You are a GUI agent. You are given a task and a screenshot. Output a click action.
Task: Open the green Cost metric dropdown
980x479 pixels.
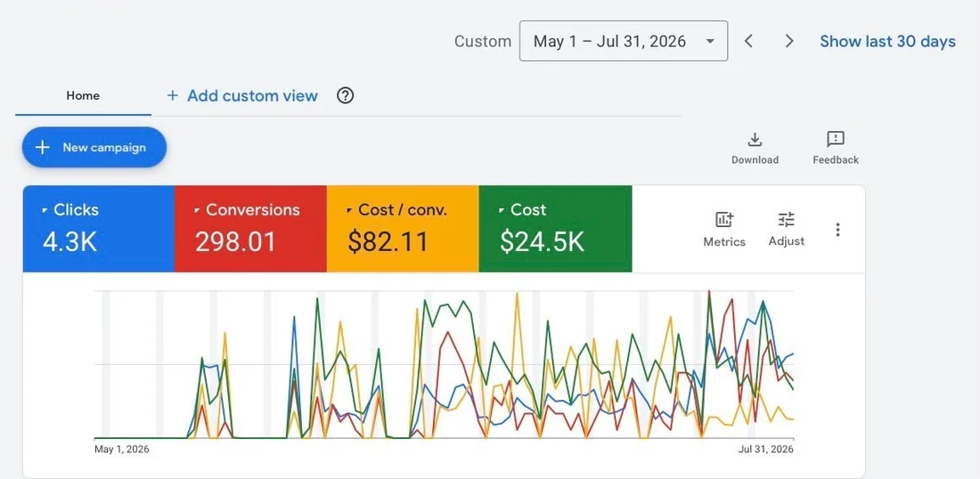(522, 210)
